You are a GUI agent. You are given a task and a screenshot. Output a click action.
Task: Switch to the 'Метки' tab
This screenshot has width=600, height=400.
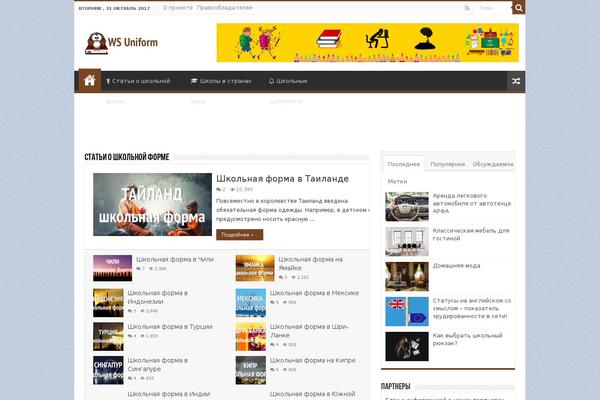(x=397, y=181)
